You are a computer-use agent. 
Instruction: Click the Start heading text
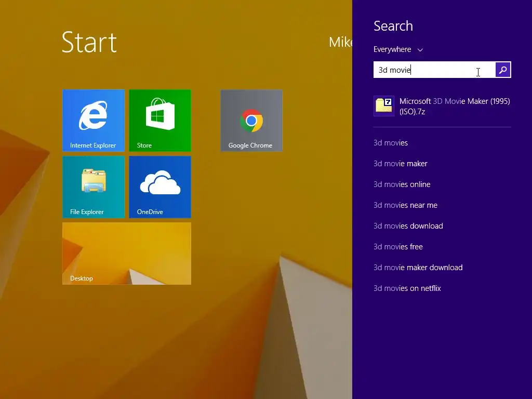[x=89, y=43]
